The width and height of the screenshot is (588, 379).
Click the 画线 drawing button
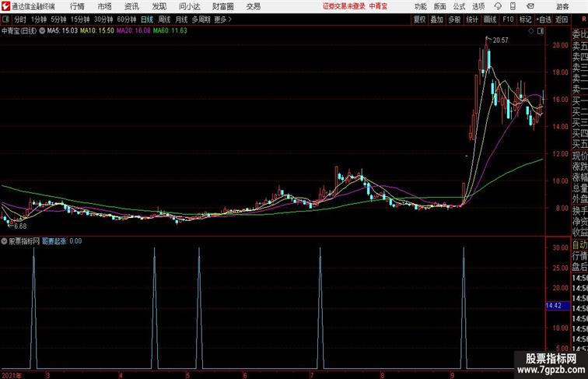point(490,19)
